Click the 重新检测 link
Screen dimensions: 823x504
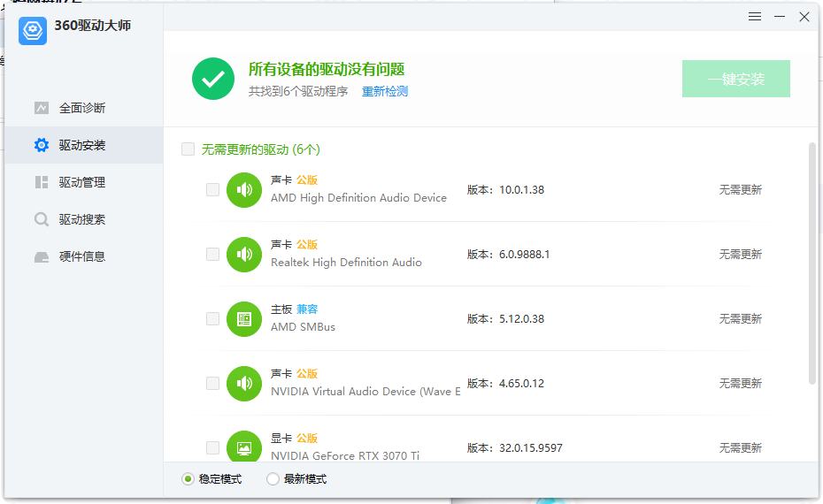[385, 91]
